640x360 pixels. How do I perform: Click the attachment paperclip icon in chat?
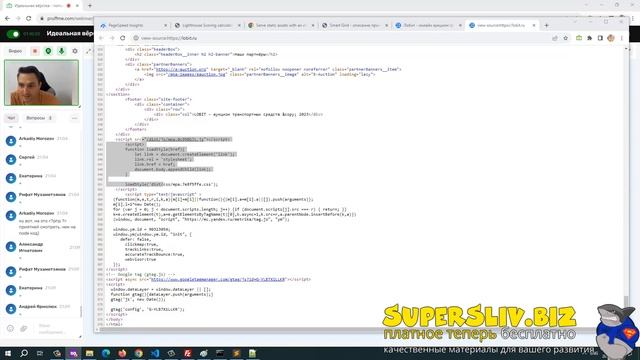click(24, 328)
